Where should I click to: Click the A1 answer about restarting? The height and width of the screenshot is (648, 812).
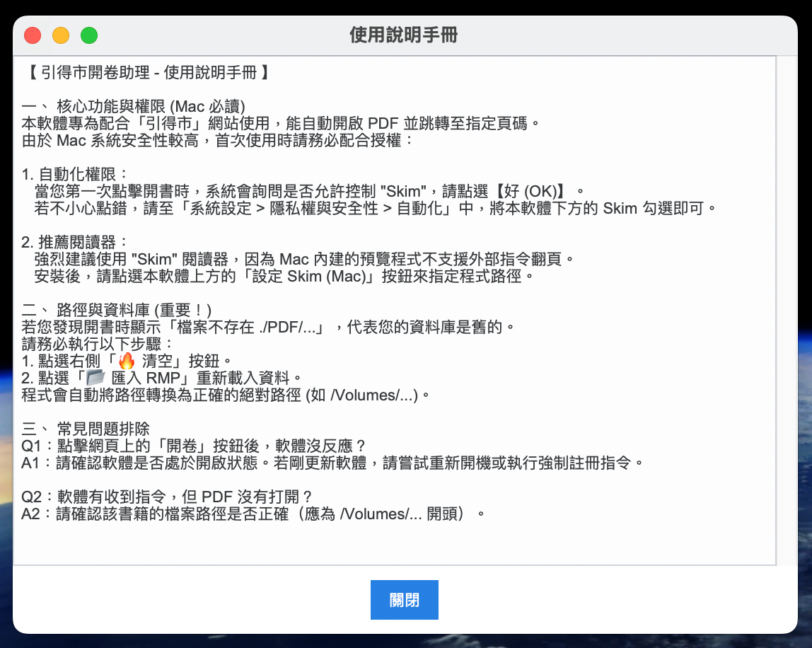pyautogui.click(x=332, y=463)
